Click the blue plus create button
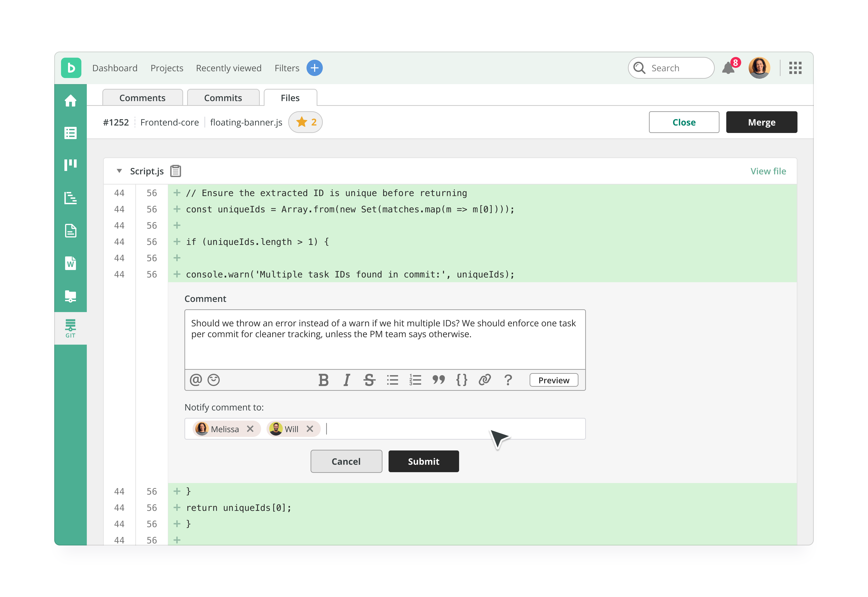 click(314, 68)
